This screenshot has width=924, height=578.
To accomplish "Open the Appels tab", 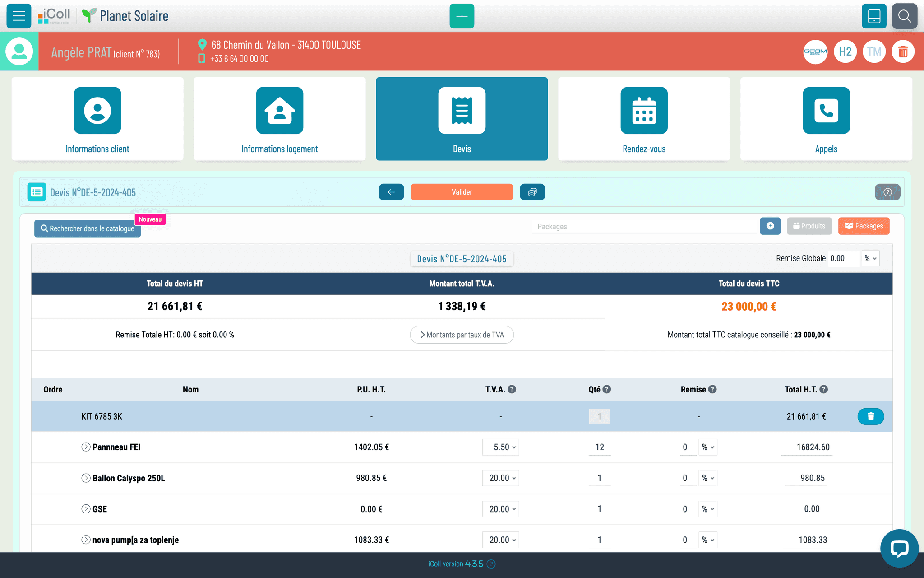I will click(x=827, y=119).
